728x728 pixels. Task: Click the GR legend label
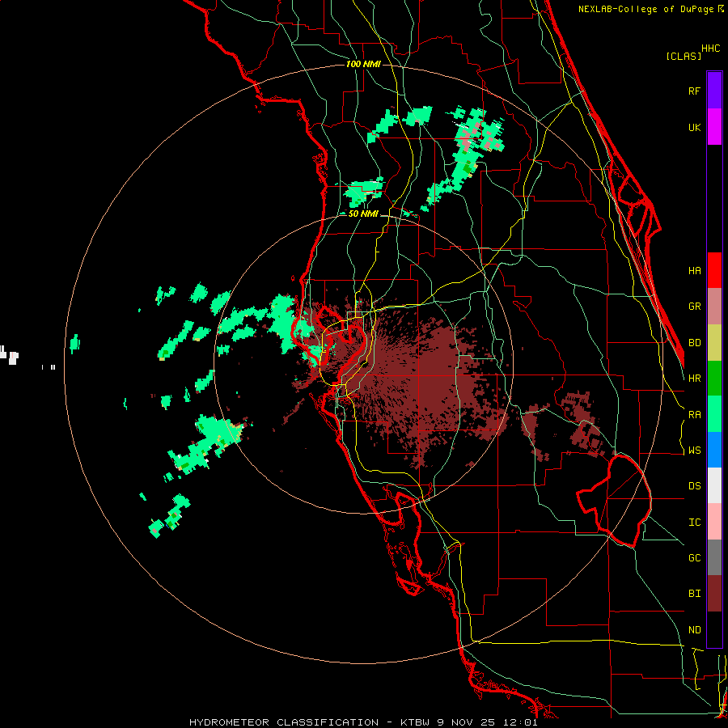pyautogui.click(x=694, y=307)
